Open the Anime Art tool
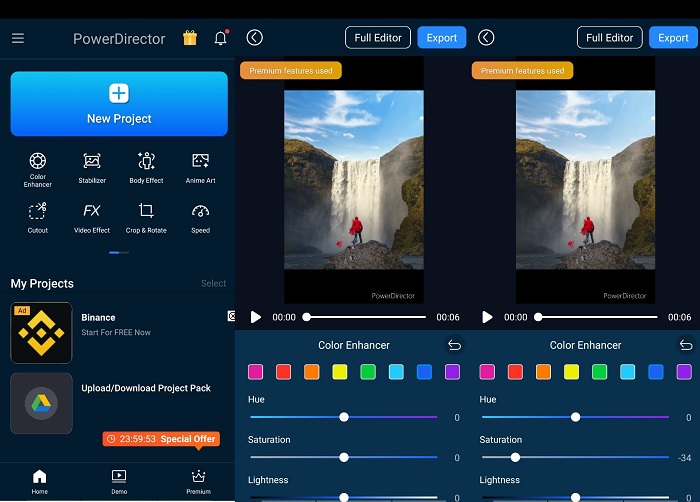Image resolution: width=700 pixels, height=502 pixels. pyautogui.click(x=200, y=168)
